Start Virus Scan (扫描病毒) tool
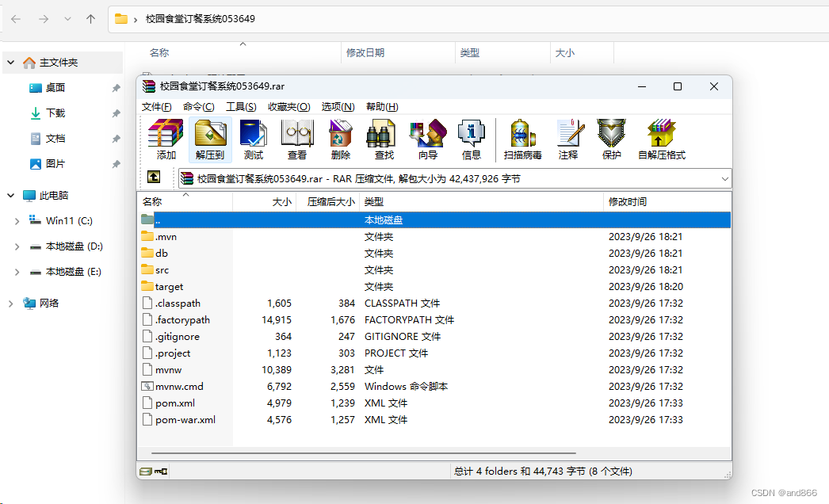 click(522, 139)
